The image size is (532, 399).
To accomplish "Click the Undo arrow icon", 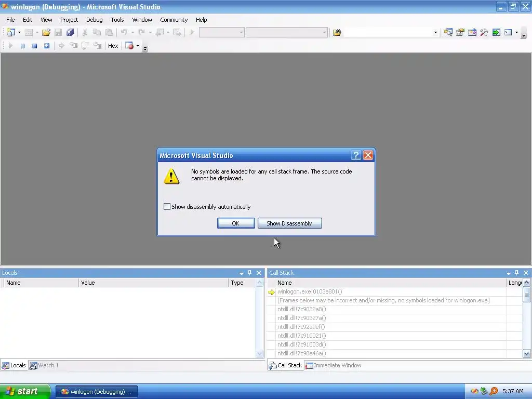I will tap(124, 32).
